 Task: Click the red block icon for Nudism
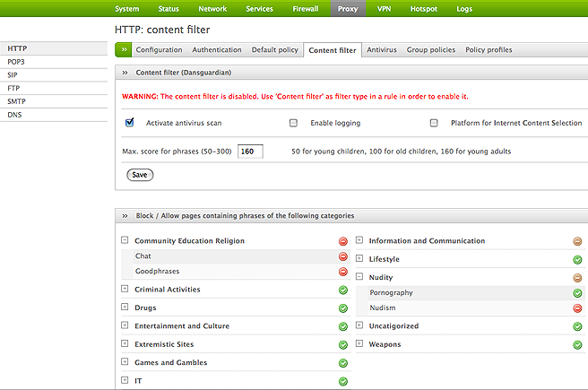point(577,308)
